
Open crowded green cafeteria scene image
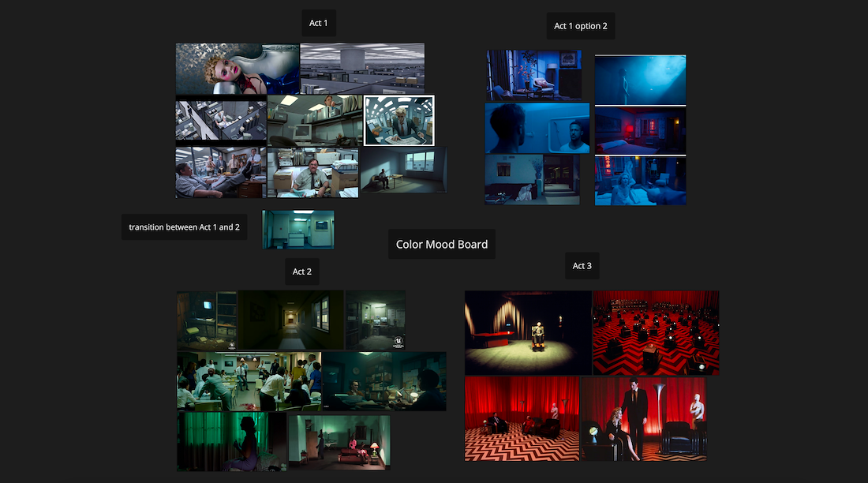tap(249, 381)
